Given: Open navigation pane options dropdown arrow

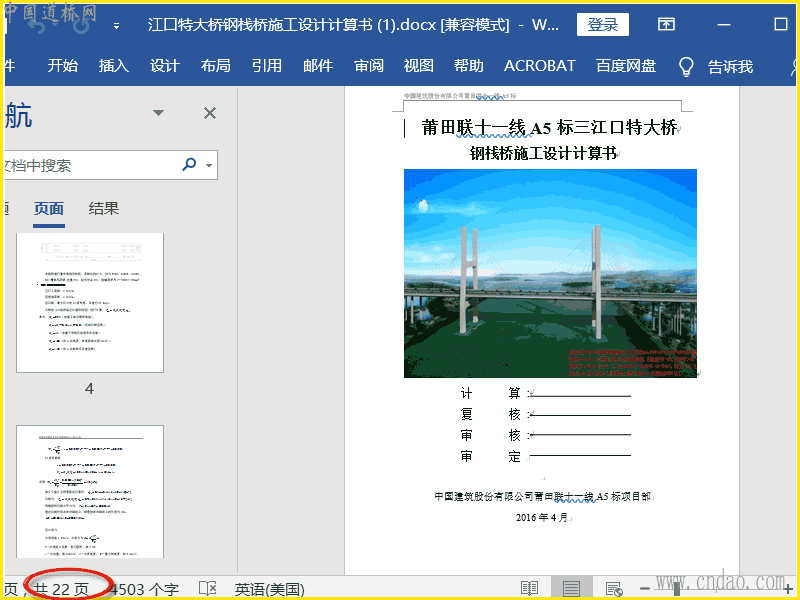Looking at the screenshot, I should 159,113.
